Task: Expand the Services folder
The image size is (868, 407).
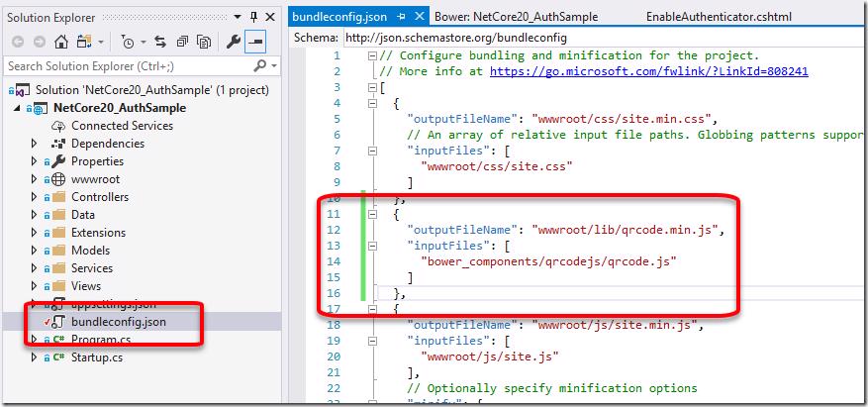Action: (34, 268)
